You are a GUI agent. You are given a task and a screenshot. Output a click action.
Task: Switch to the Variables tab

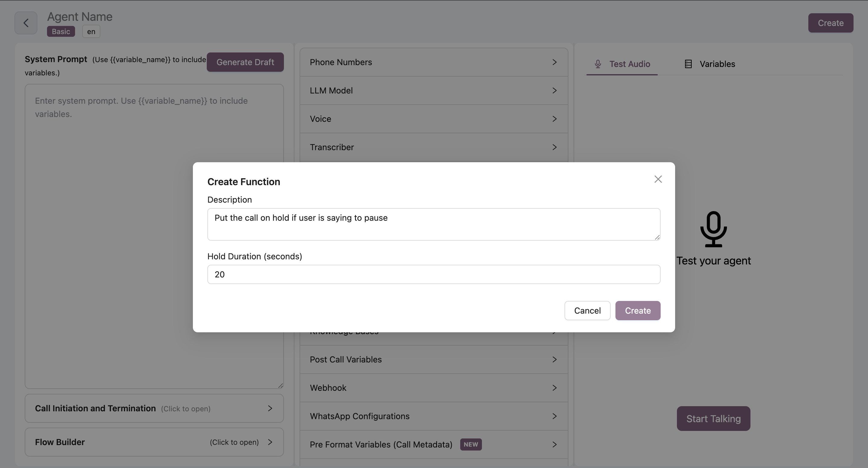point(717,64)
